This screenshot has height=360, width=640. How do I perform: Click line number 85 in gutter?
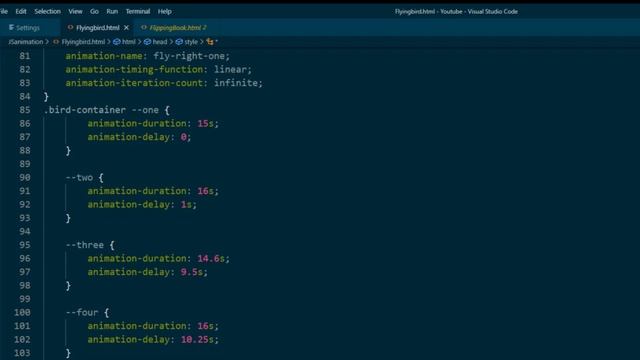click(25, 110)
